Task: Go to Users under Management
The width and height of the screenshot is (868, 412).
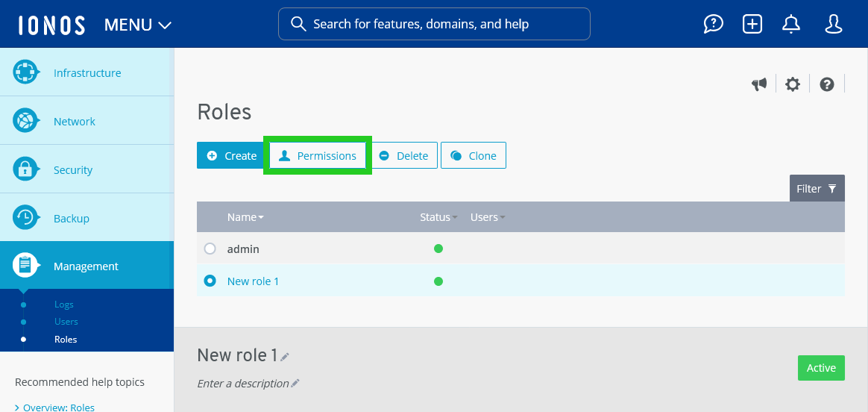Action: (66, 321)
